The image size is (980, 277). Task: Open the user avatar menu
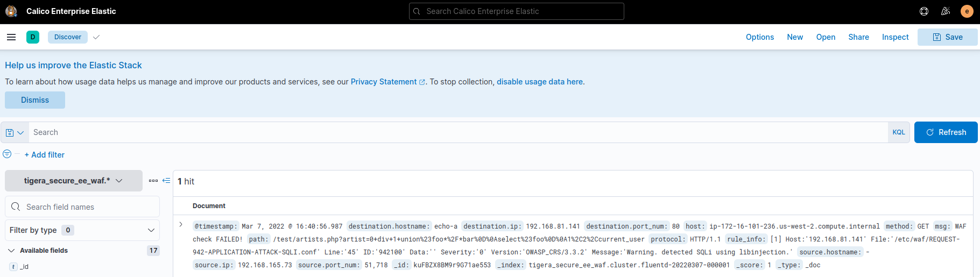coord(967,11)
